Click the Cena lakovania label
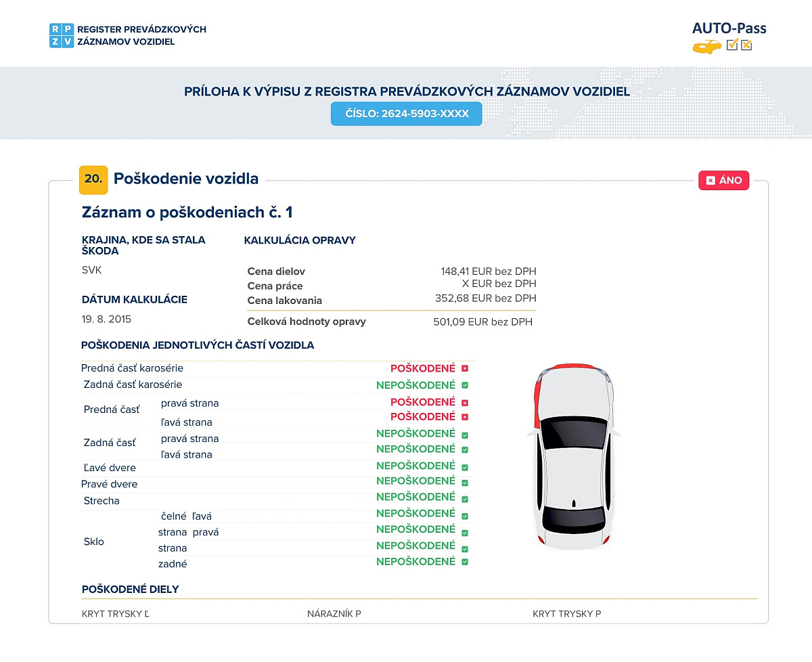 [285, 301]
